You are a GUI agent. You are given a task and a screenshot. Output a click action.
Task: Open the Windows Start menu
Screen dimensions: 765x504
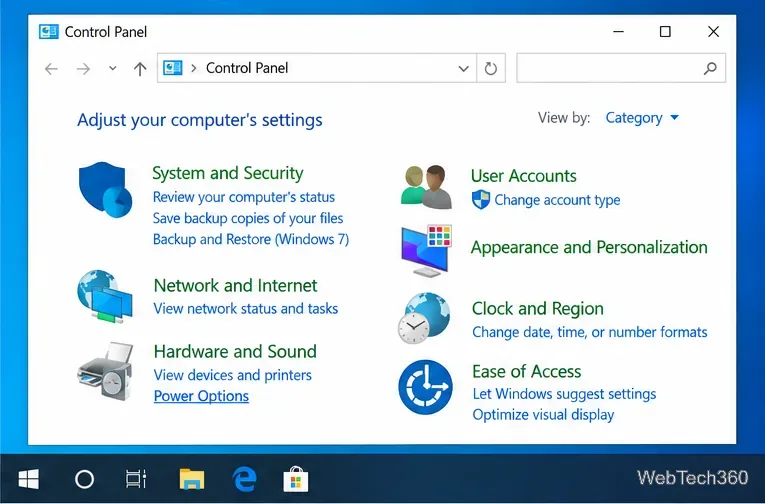(x=29, y=479)
